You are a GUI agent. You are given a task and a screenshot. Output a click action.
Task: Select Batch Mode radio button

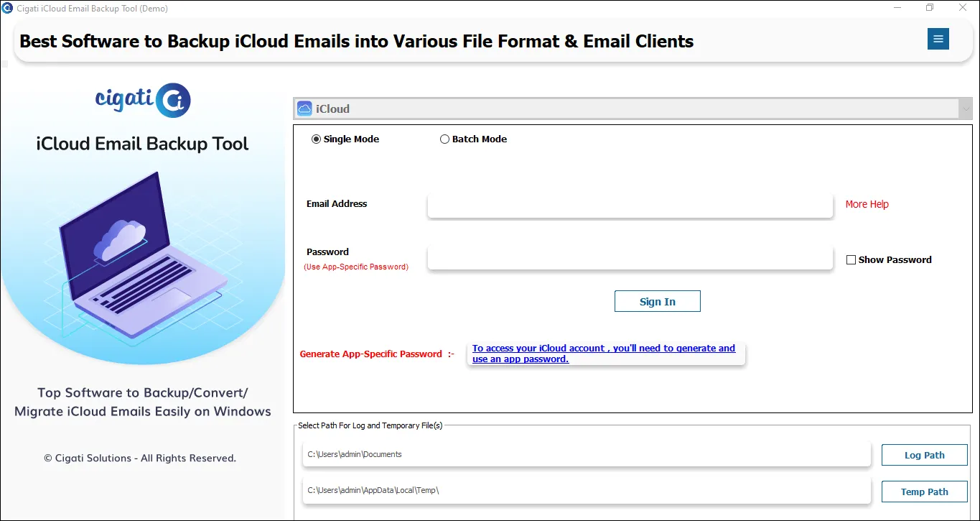coord(444,139)
